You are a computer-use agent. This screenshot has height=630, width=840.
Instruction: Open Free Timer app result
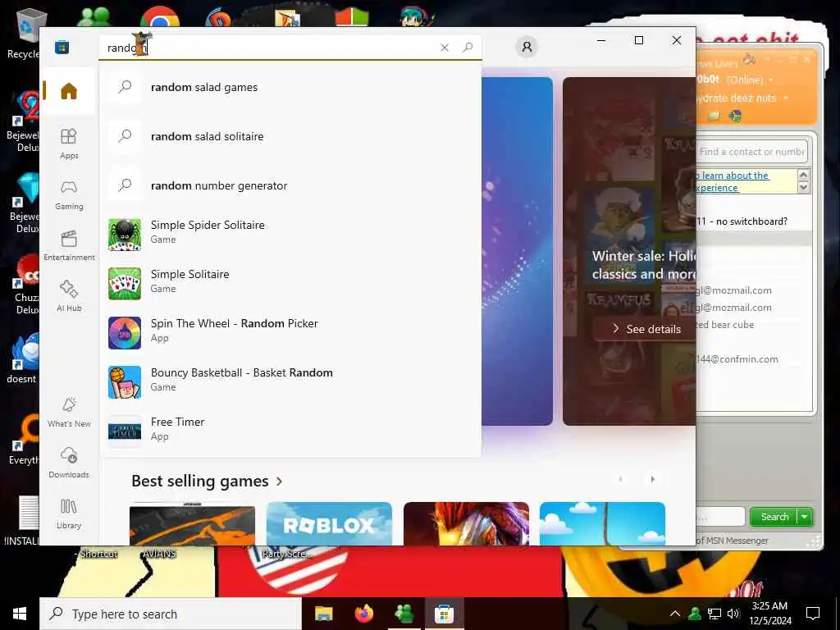tap(290, 430)
